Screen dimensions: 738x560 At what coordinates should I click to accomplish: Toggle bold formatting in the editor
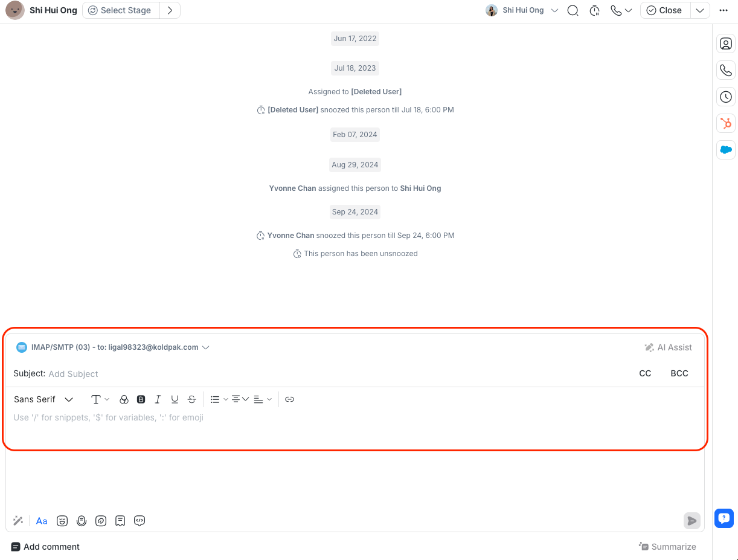(x=141, y=399)
